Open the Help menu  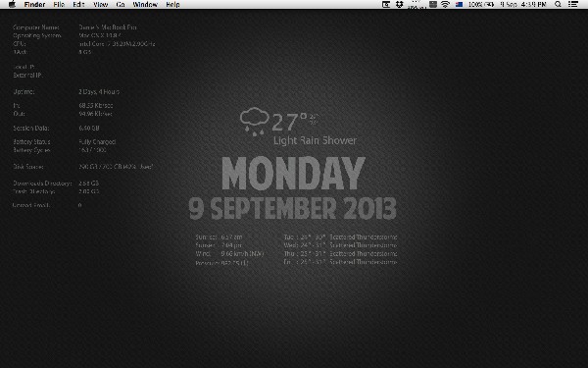(172, 5)
